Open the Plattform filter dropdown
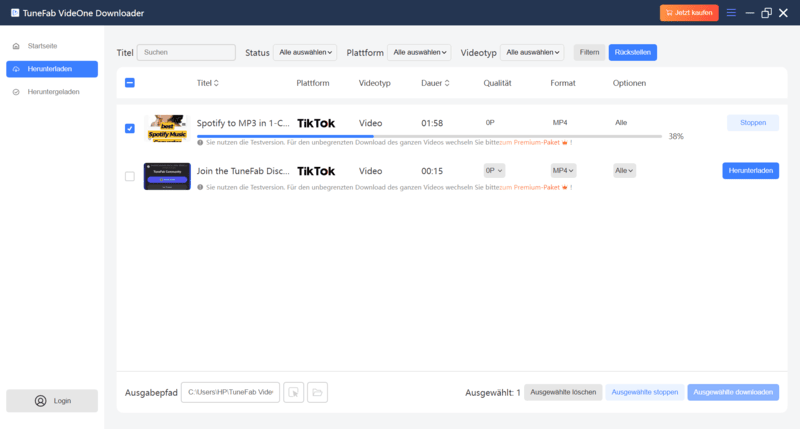 click(x=419, y=53)
